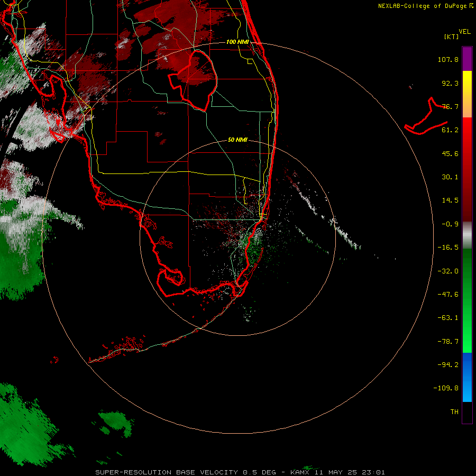Pick the purple segment of the velocity scale
This screenshot has width=476, height=476.
[467, 59]
